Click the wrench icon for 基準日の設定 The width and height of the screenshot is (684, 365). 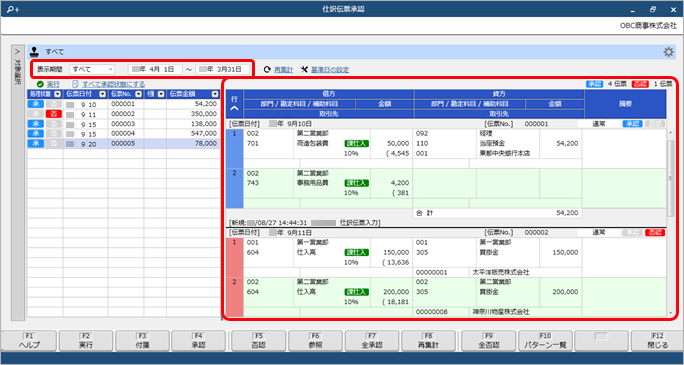tap(304, 70)
